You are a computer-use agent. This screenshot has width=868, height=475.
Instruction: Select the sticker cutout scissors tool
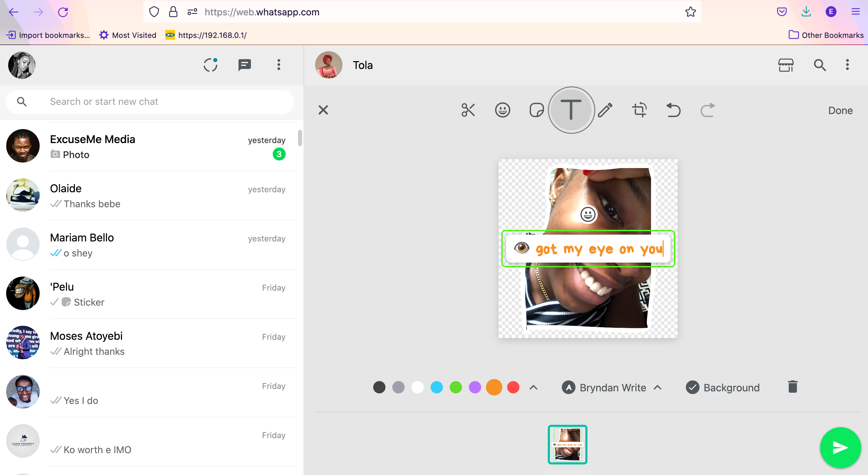pos(468,110)
